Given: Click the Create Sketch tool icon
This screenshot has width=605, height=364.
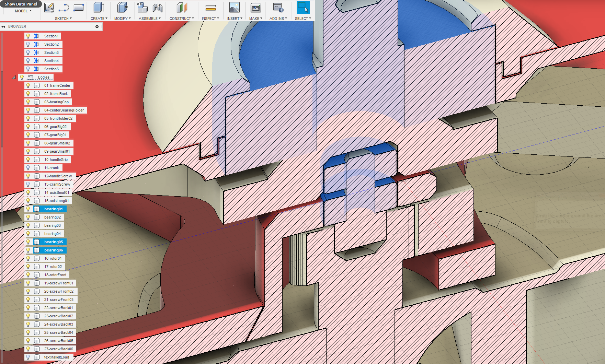Looking at the screenshot, I should tap(49, 8).
